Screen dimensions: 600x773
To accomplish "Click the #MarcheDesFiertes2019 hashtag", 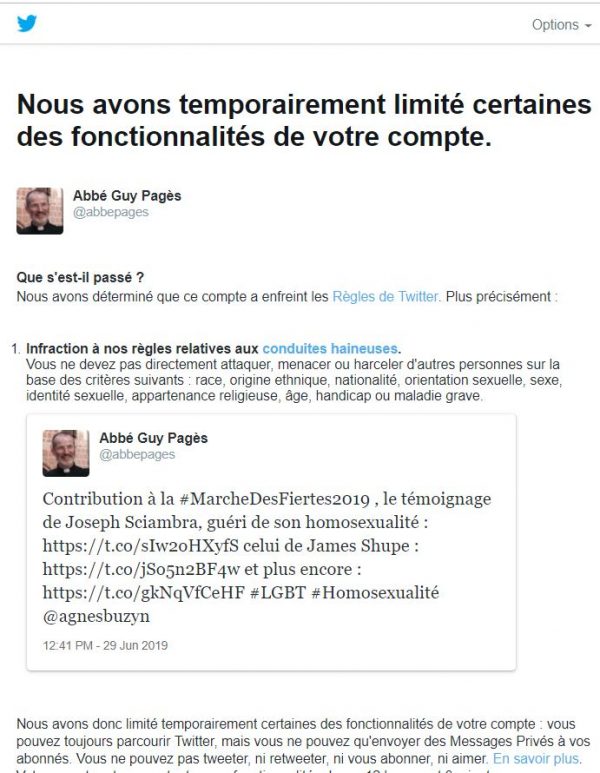I will point(275,499).
